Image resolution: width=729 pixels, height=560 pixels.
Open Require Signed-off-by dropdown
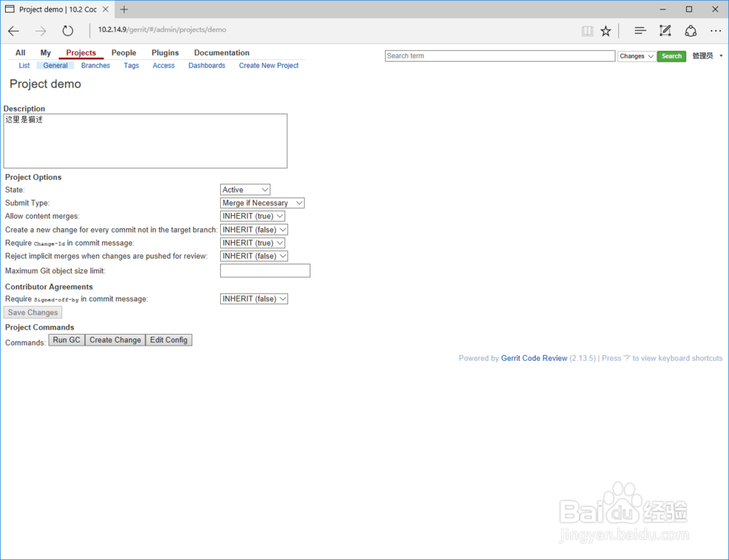point(254,299)
